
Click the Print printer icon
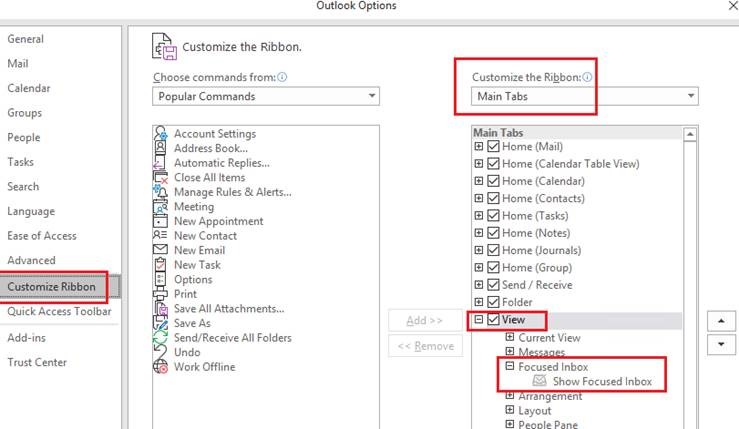(160, 294)
